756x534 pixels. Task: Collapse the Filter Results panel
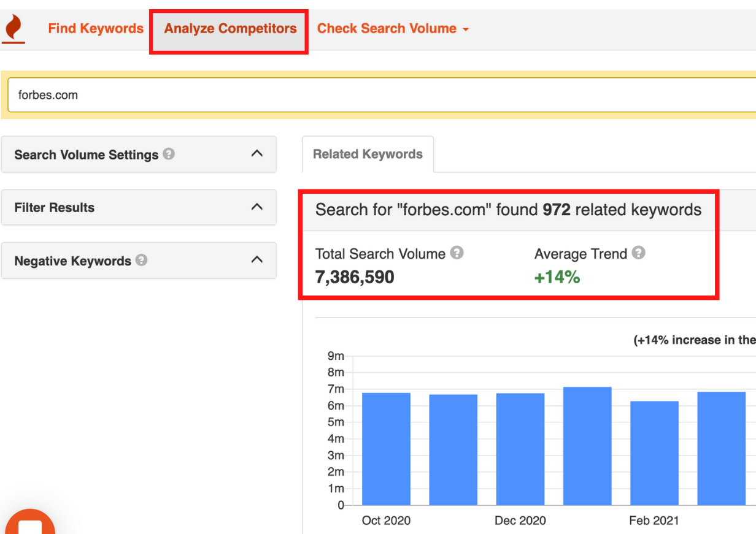click(x=258, y=207)
